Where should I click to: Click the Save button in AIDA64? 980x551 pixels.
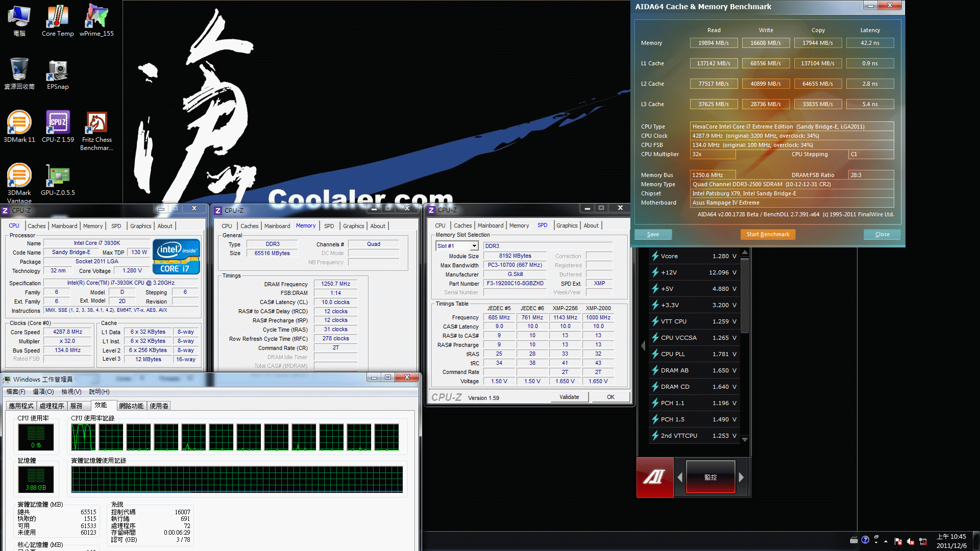(x=653, y=234)
